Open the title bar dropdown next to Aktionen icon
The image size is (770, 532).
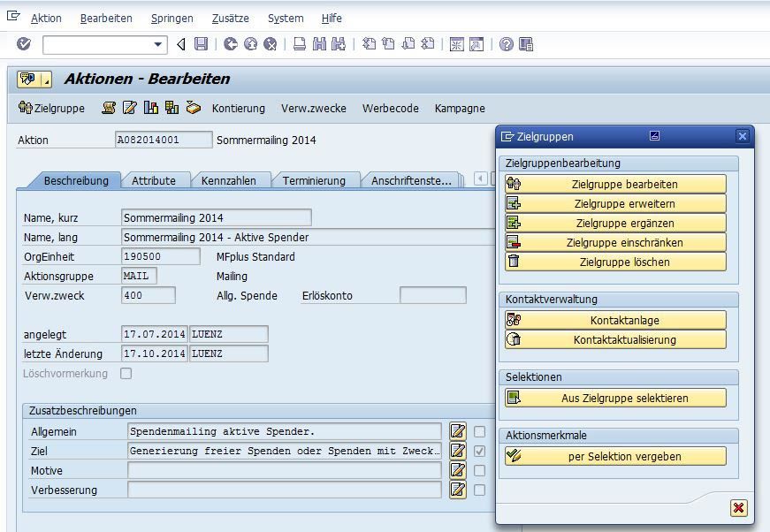47,80
